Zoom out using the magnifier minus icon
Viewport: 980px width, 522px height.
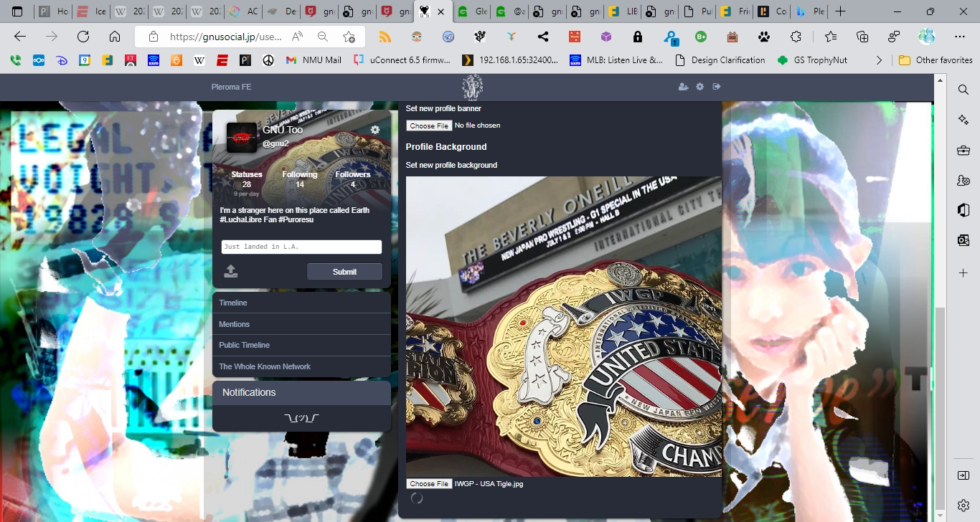[x=323, y=37]
